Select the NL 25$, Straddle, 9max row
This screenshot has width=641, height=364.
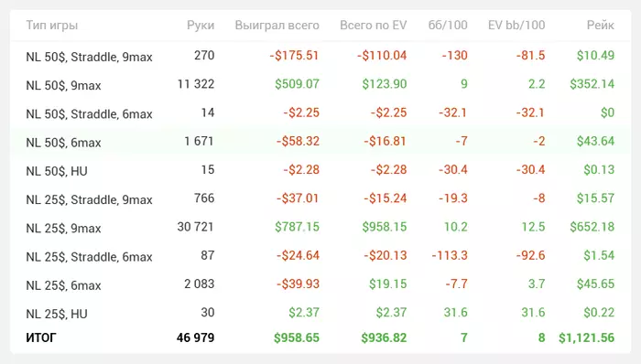point(320,198)
